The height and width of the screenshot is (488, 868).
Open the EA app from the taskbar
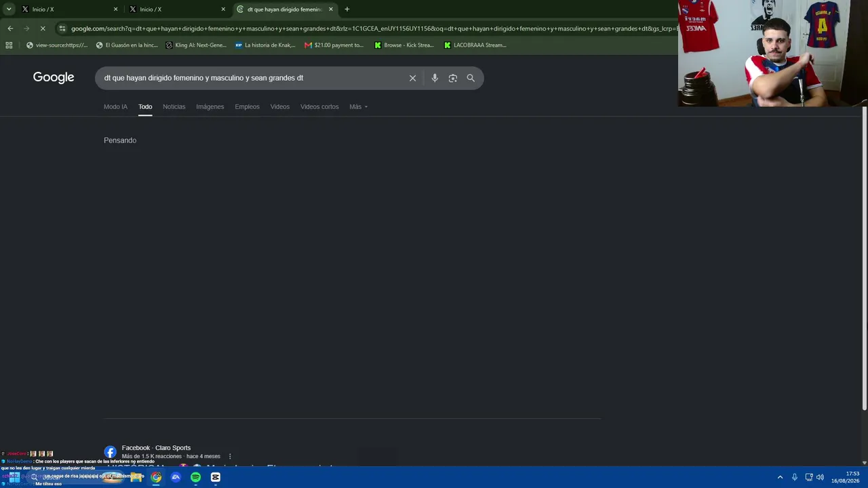[176, 477]
